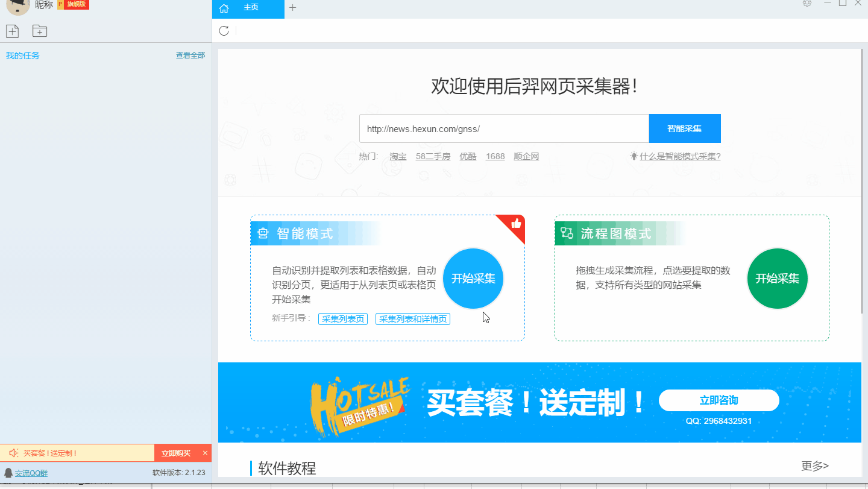
Task: Close the 买套餐 promotion bar
Action: pos(205,453)
